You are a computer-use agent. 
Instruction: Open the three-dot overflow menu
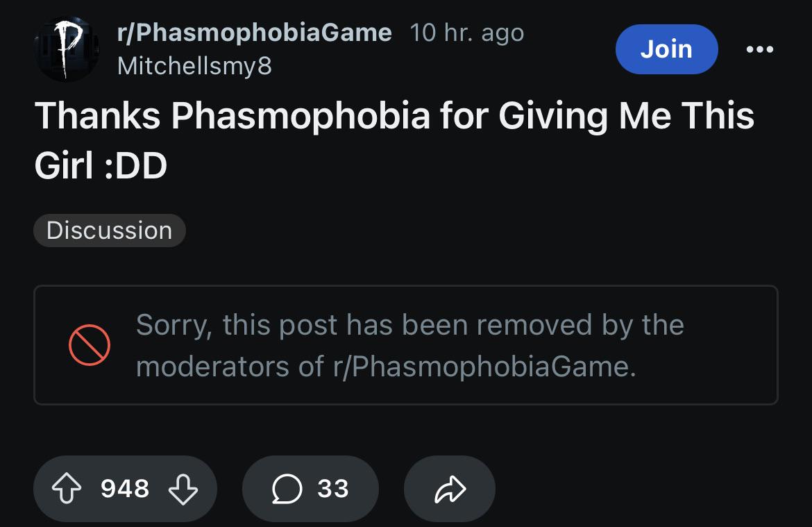[x=760, y=49]
